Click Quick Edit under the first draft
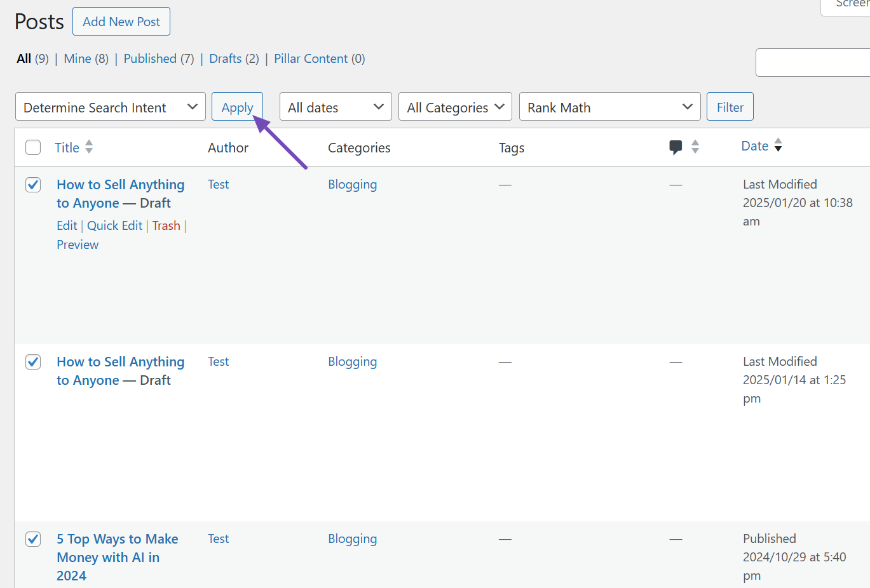 [x=114, y=226]
